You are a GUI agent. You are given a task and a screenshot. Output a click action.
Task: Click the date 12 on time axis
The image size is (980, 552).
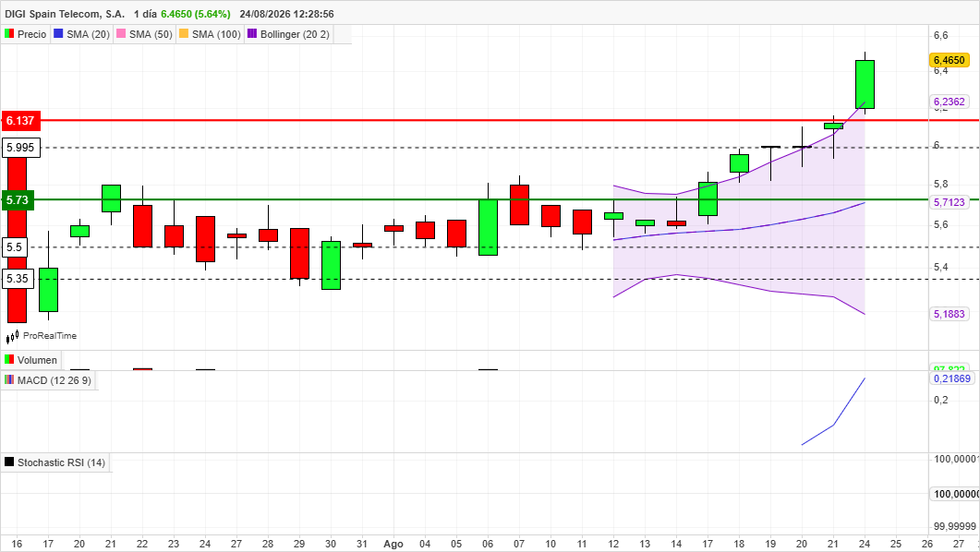pos(613,544)
